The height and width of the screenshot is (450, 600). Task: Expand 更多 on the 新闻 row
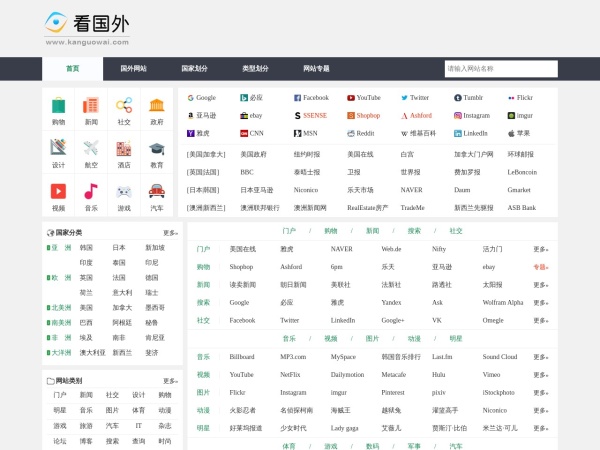(541, 285)
